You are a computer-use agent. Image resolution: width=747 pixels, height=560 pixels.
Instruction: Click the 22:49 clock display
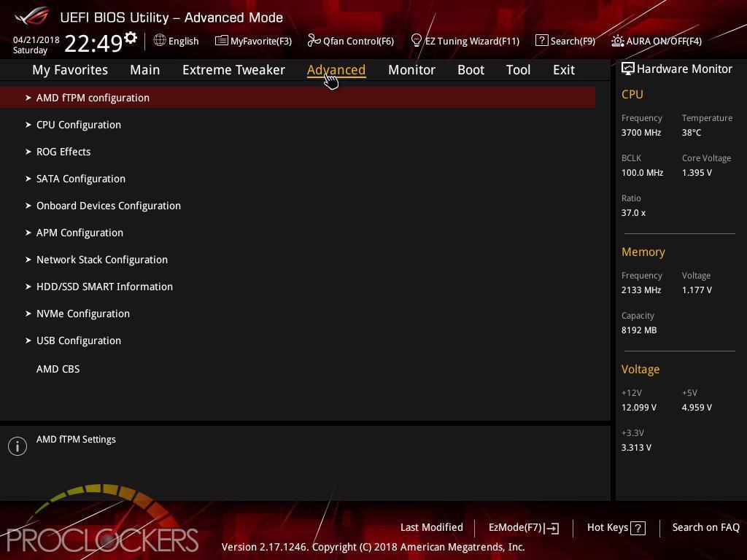tap(93, 43)
